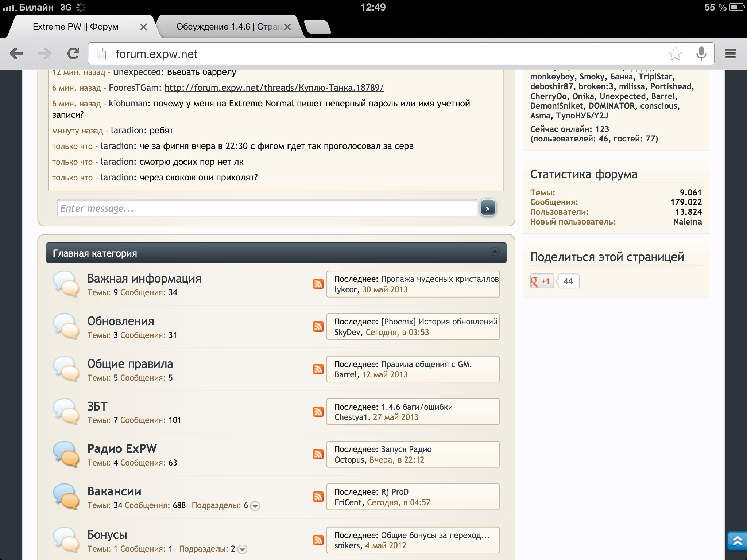Collapse the Главная категория section
The image size is (747, 560).
[x=494, y=252]
